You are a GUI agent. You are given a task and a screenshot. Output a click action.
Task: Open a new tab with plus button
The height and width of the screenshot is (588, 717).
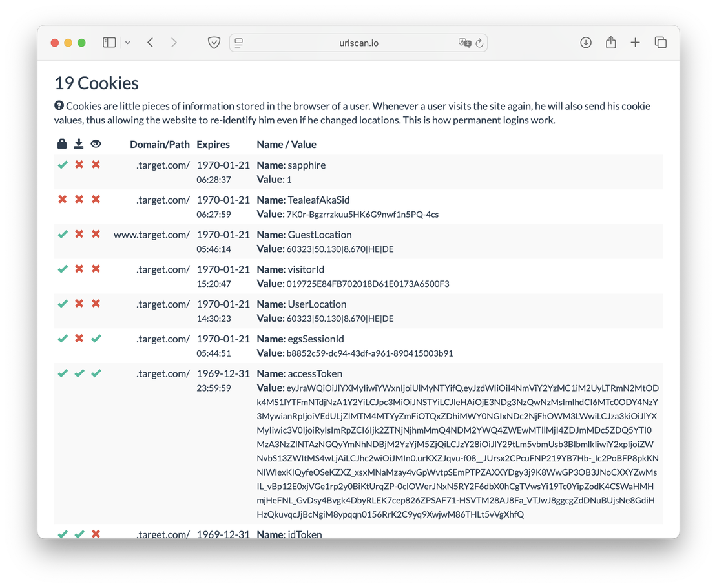tap(635, 43)
